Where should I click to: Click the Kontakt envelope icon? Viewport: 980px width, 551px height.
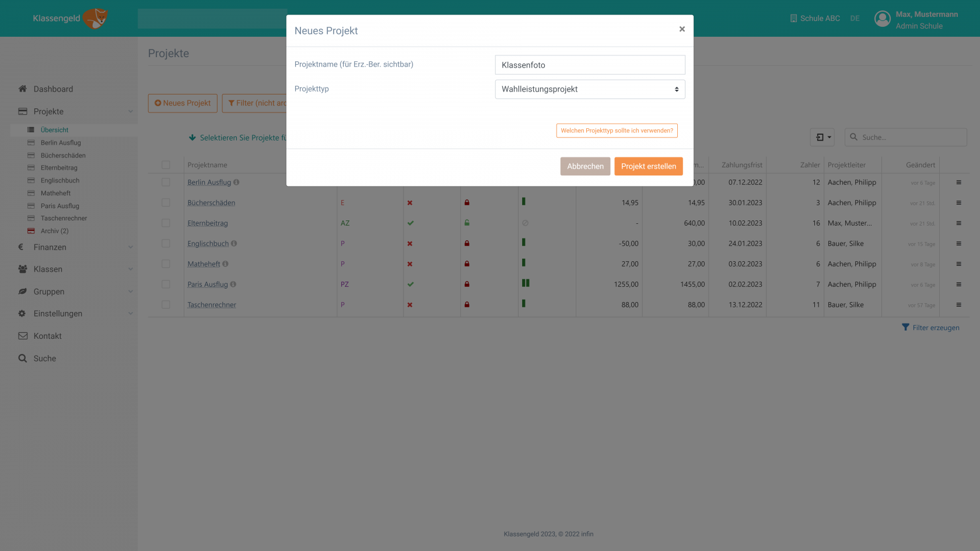23,336
